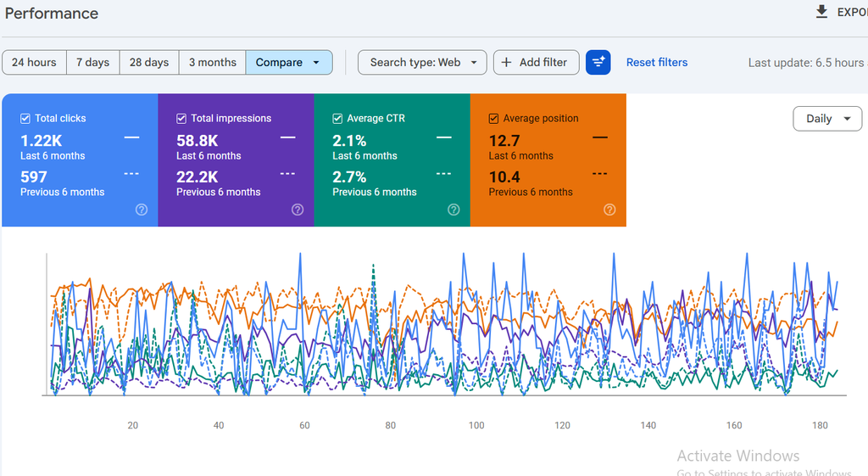Viewport: 868px width, 476px height.
Task: Open the Daily granularity dropdown
Action: click(x=827, y=119)
